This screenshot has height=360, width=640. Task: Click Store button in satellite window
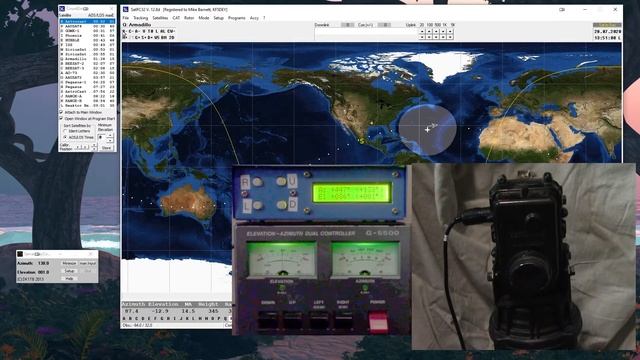(x=106, y=148)
